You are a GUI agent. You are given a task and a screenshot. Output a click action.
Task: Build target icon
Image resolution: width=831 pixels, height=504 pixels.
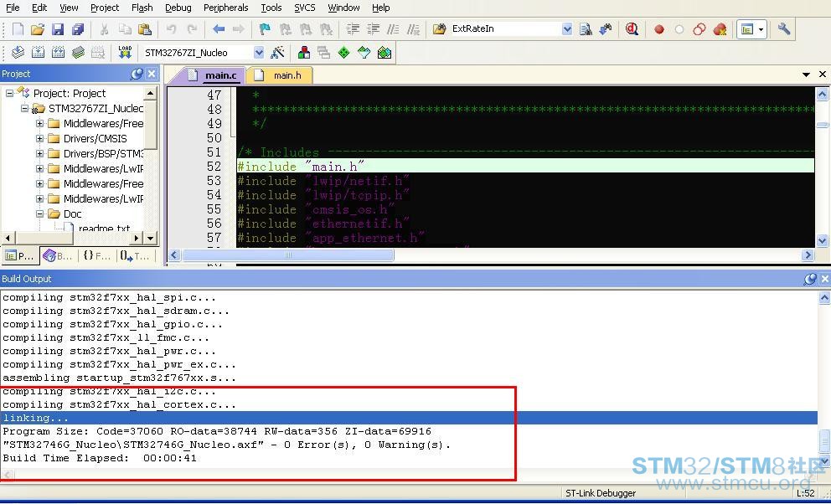click(38, 53)
